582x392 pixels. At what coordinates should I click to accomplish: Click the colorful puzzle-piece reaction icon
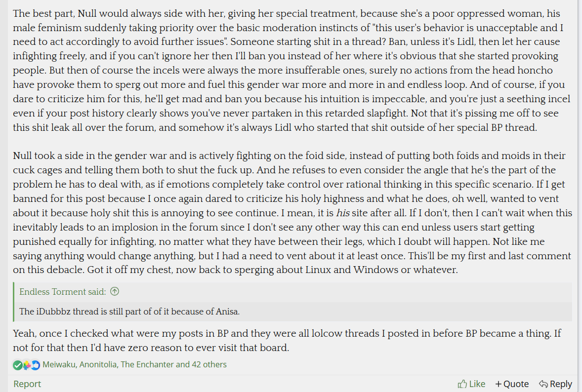27,365
